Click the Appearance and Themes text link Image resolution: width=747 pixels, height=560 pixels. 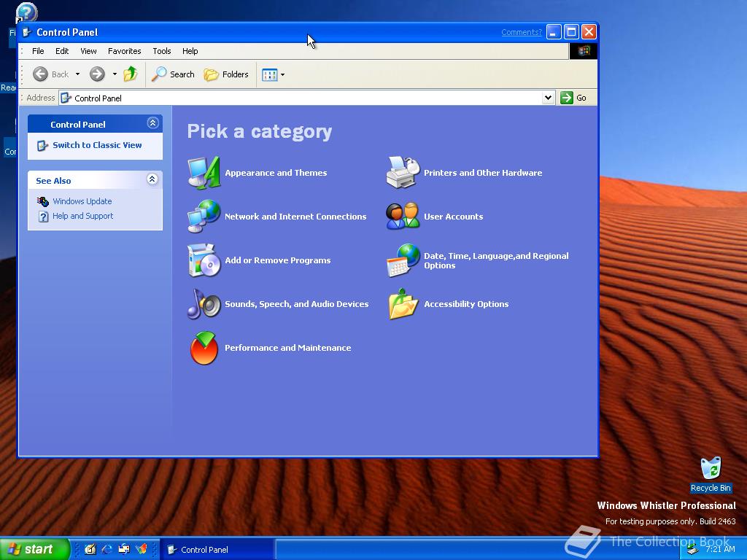[x=276, y=173]
